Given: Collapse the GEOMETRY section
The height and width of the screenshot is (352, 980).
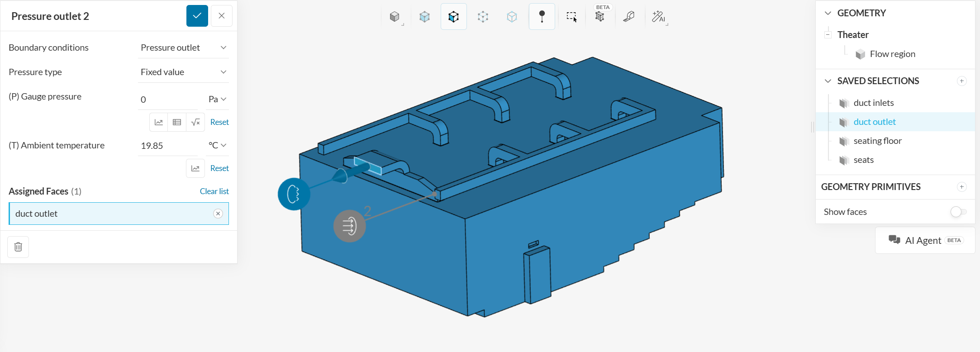Looking at the screenshot, I should [828, 13].
